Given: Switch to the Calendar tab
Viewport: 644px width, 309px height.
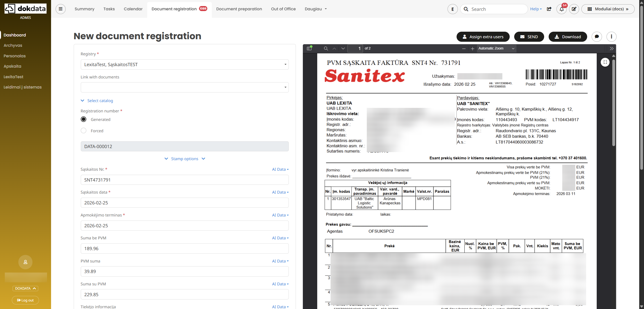Looking at the screenshot, I should point(133,9).
